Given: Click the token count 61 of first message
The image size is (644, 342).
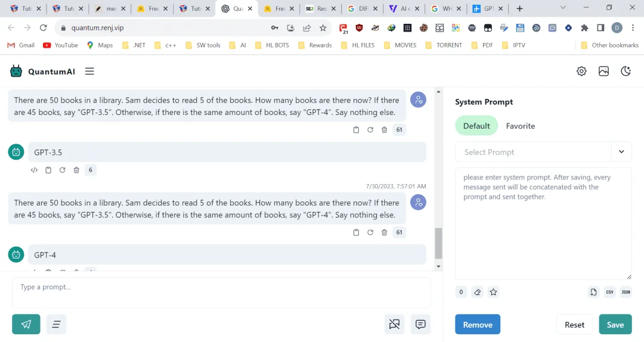Looking at the screenshot, I should point(399,130).
